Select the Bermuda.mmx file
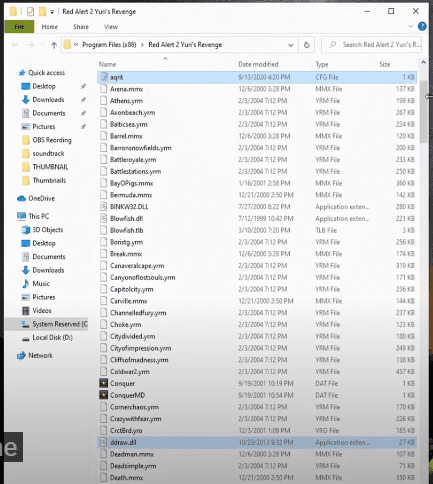This screenshot has width=433, height=484. tap(257, 195)
